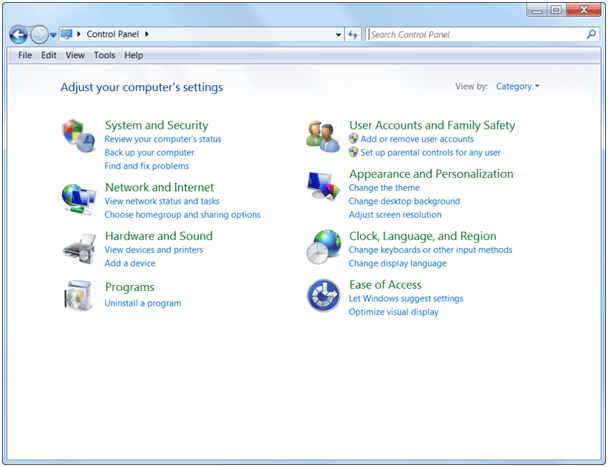Click the Refresh button next to address bar
The height and width of the screenshot is (467, 608).
352,35
